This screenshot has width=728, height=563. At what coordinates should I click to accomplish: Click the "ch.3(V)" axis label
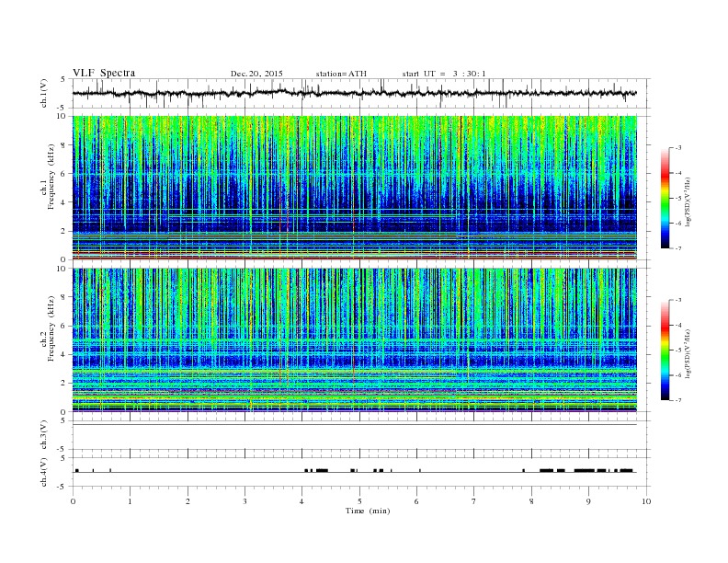44,435
